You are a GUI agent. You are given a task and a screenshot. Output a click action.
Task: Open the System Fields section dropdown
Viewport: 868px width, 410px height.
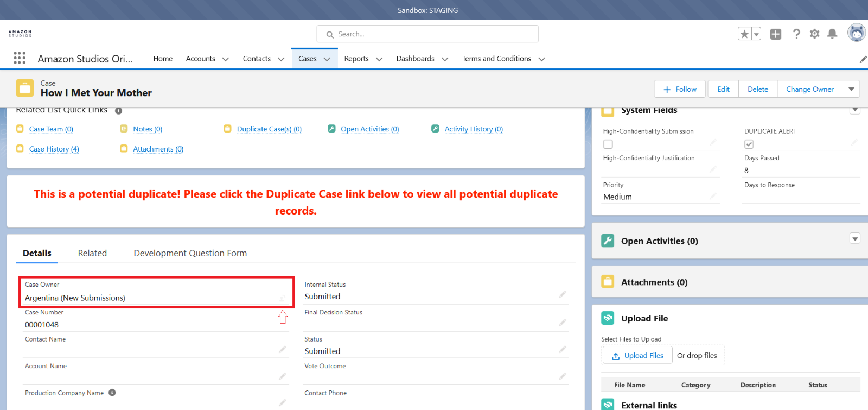(x=855, y=110)
